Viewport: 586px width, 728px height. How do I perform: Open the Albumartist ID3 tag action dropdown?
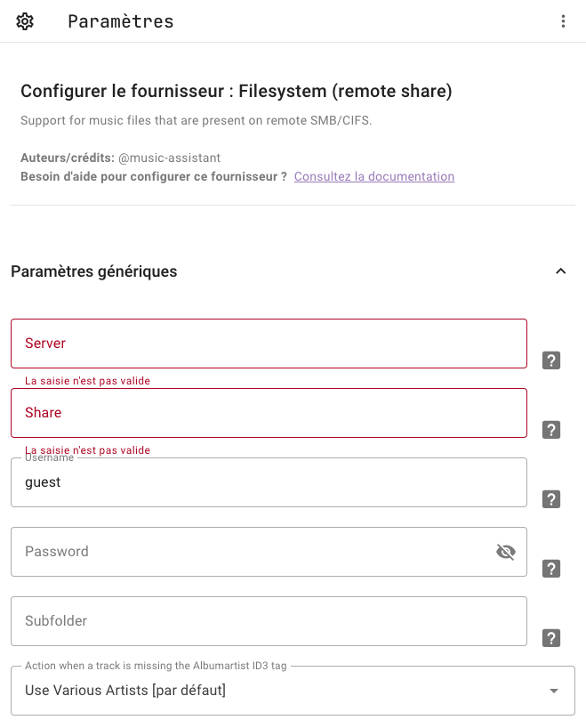[x=293, y=691]
